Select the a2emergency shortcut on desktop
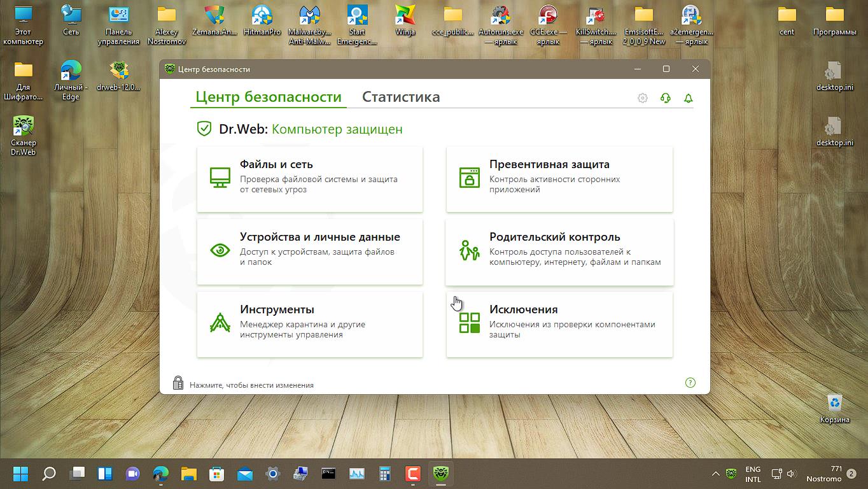The image size is (868, 489). 692,25
